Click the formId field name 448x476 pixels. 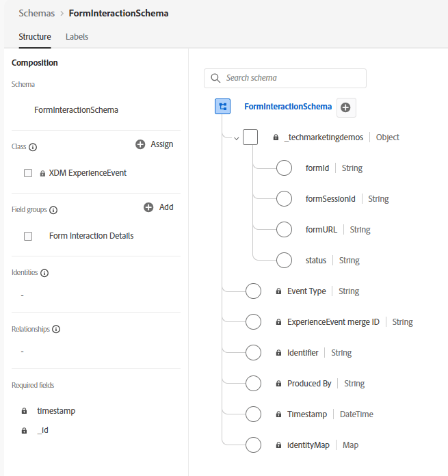coord(317,168)
